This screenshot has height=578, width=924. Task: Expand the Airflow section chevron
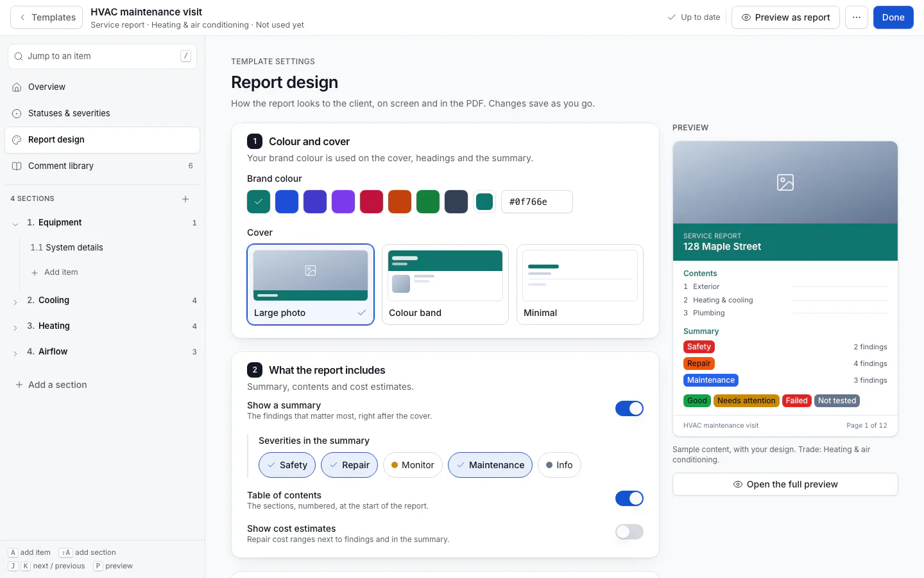click(x=15, y=353)
